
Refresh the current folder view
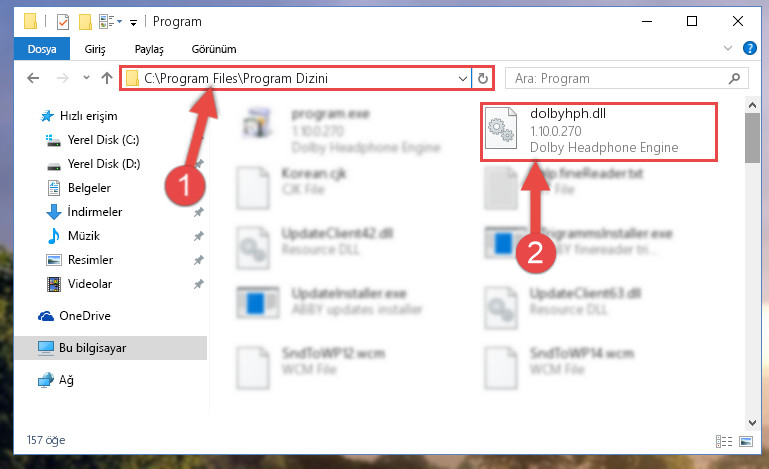tap(483, 78)
